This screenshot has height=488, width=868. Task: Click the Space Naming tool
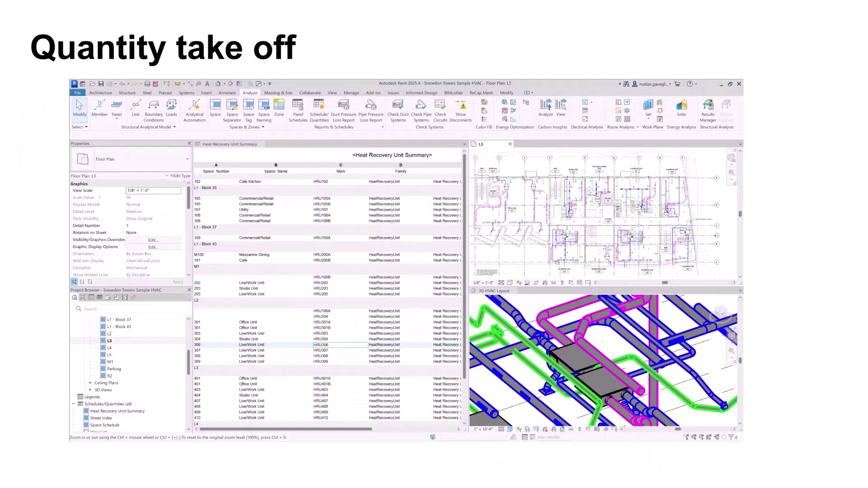click(x=264, y=110)
